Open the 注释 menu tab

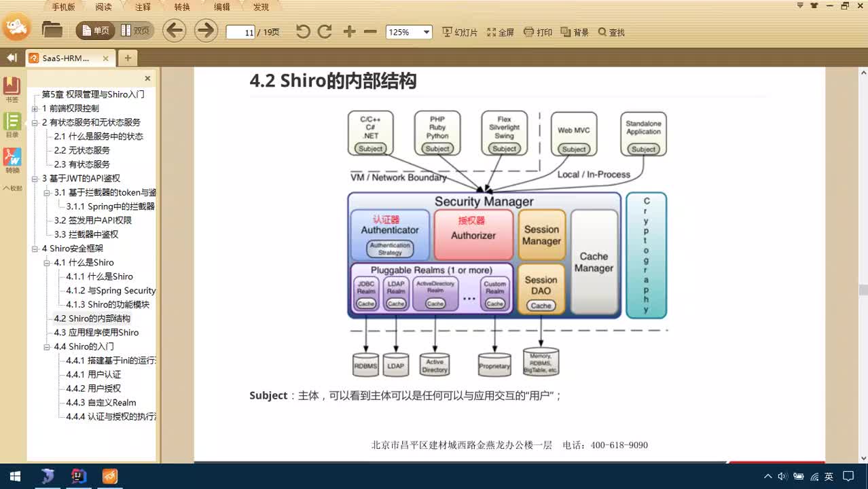coord(143,7)
